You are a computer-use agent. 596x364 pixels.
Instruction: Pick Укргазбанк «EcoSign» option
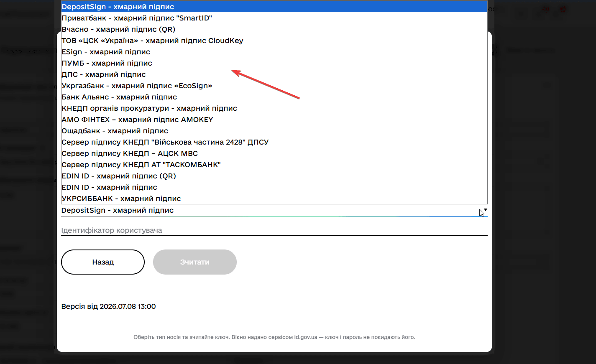pos(274,86)
